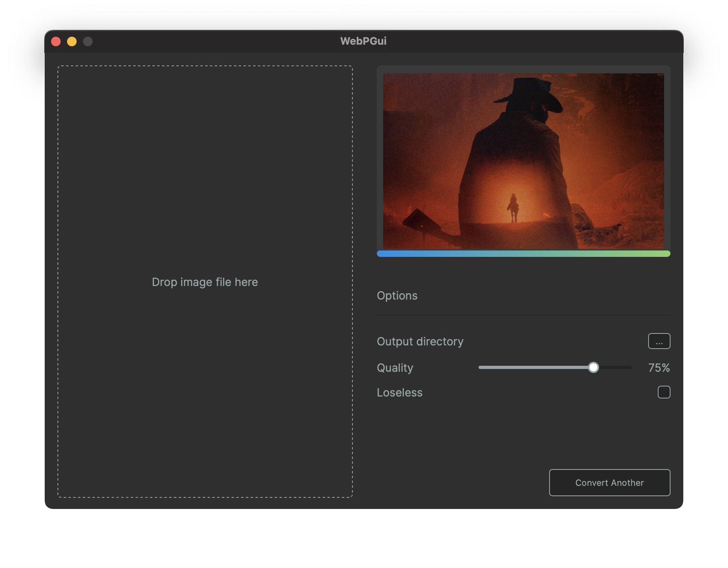Click the Loseless label
Viewport: 728px width, 568px height.
click(x=400, y=392)
